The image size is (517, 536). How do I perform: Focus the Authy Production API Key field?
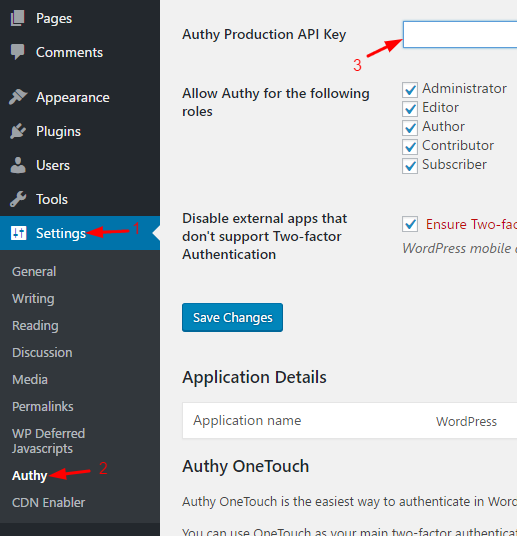click(460, 35)
